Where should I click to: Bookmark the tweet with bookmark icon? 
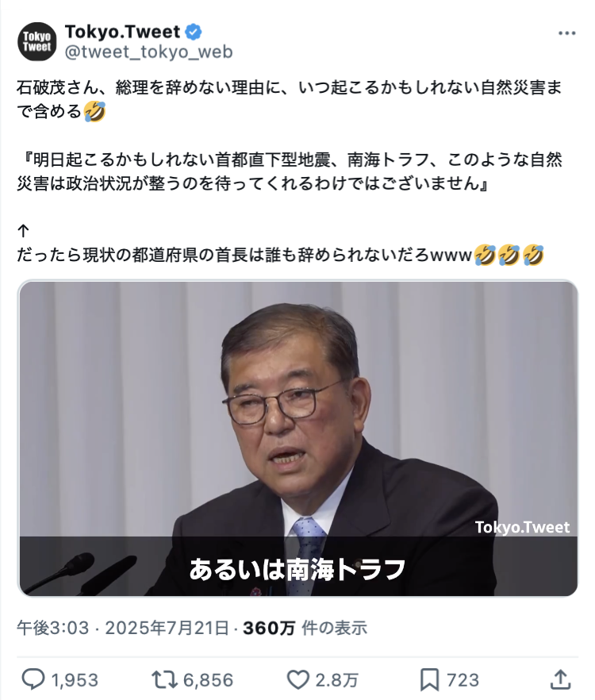click(429, 679)
